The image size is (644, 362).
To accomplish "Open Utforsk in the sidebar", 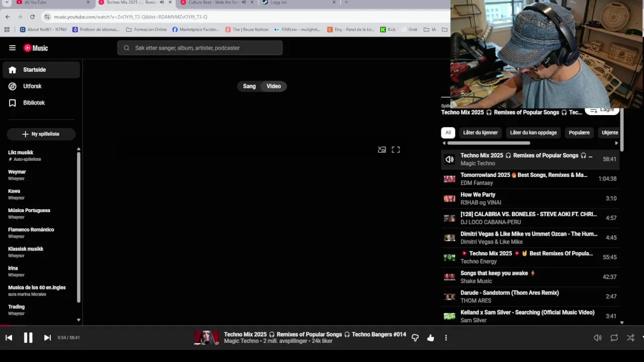I will click(x=41, y=86).
